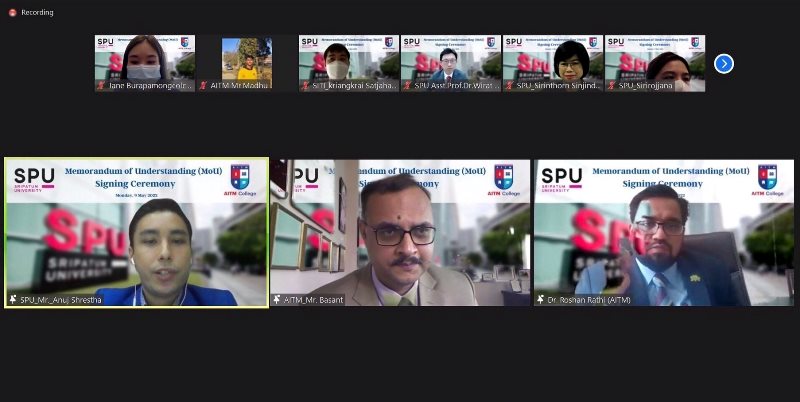Image resolution: width=800 pixels, height=402 pixels.
Task: Select SPU_Sirirojjana's video thumbnail
Action: tap(655, 63)
